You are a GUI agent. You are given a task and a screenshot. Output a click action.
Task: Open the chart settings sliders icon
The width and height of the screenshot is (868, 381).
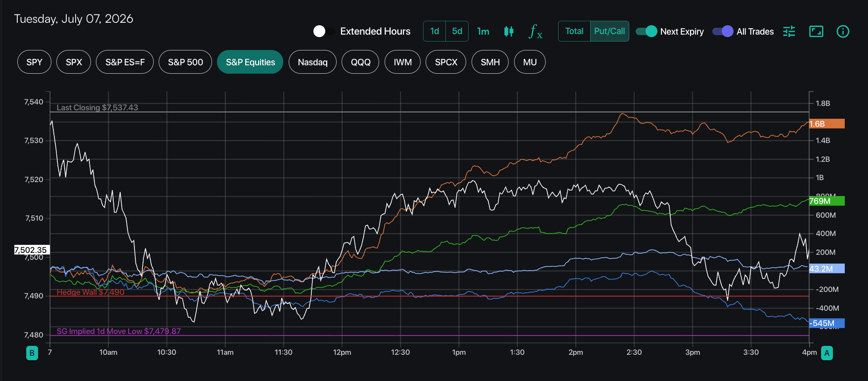click(789, 32)
